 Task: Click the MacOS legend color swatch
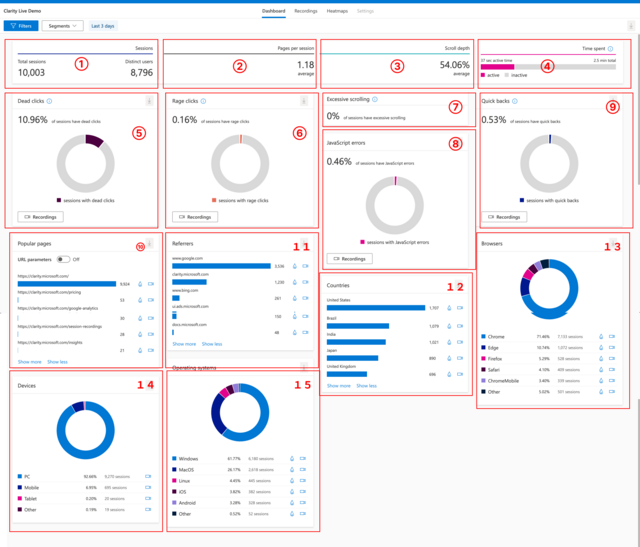tap(174, 469)
